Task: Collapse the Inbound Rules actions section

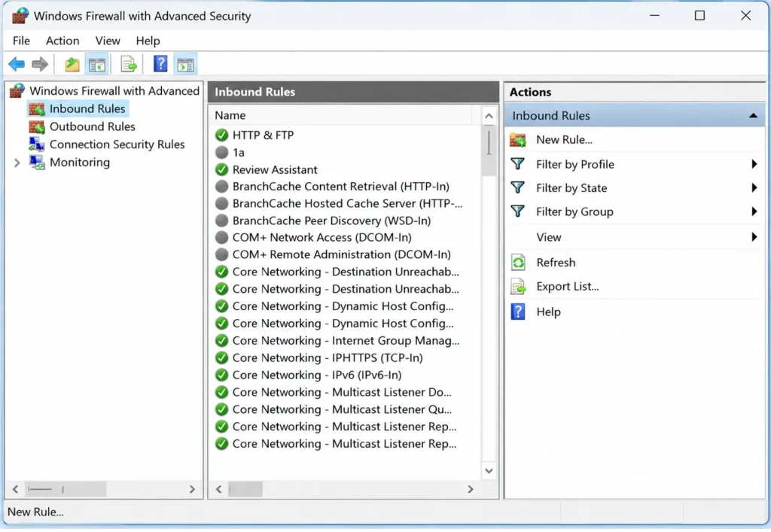Action: coord(753,116)
